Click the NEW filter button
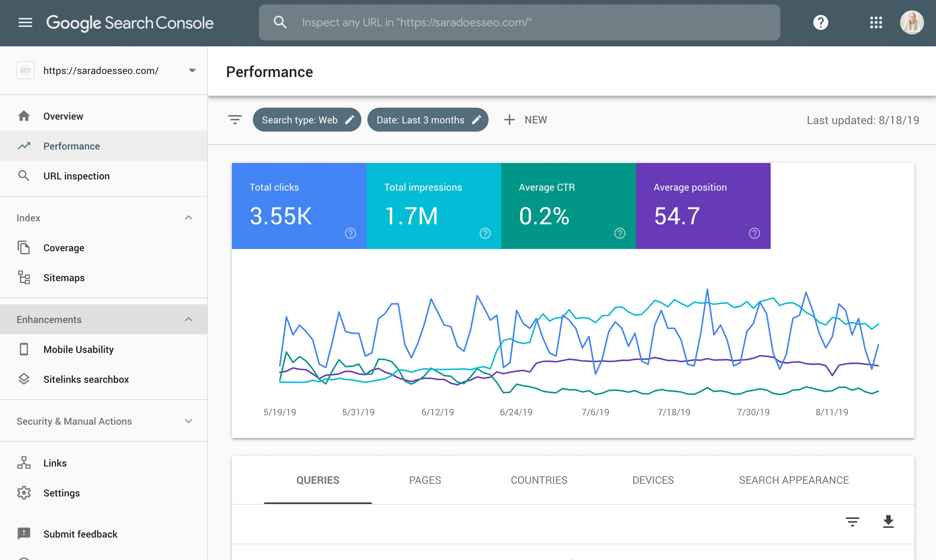 (525, 120)
